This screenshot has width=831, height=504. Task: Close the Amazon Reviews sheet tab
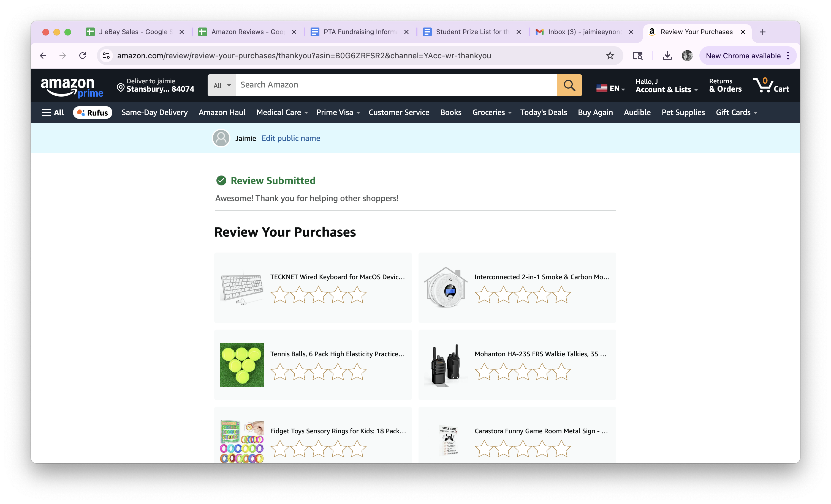coord(294,32)
